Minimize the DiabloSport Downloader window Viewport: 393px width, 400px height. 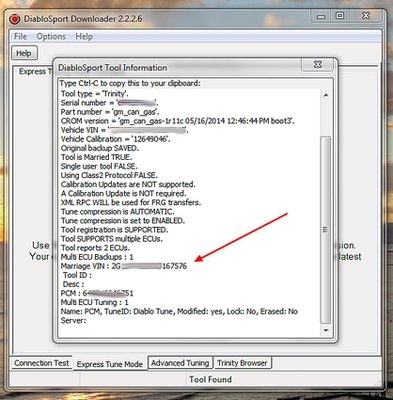(321, 16)
